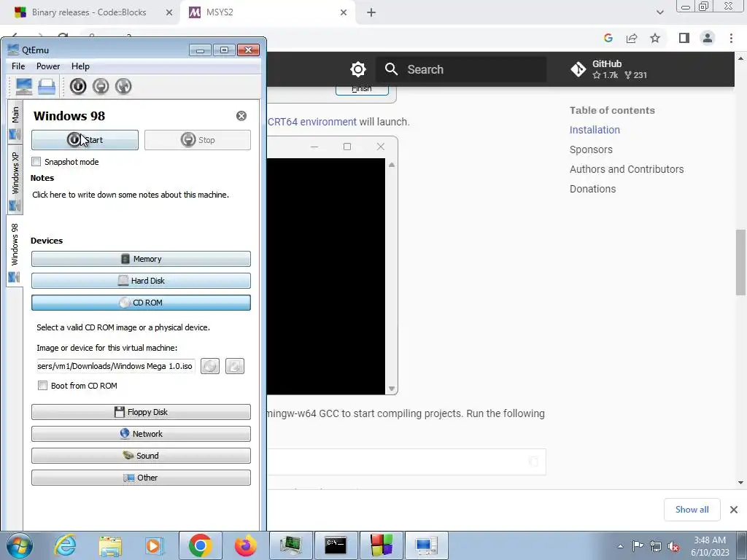Expand the Sound device section

tap(141, 456)
